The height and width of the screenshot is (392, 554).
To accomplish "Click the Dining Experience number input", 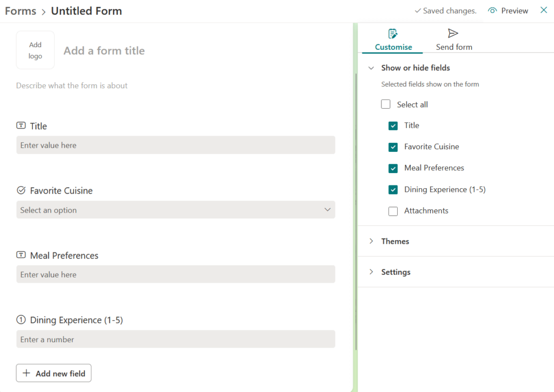I will pos(176,339).
